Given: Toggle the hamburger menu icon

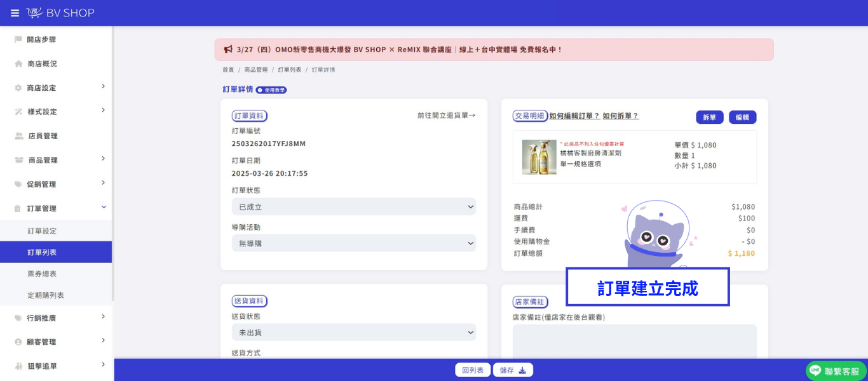Looking at the screenshot, I should tap(15, 13).
